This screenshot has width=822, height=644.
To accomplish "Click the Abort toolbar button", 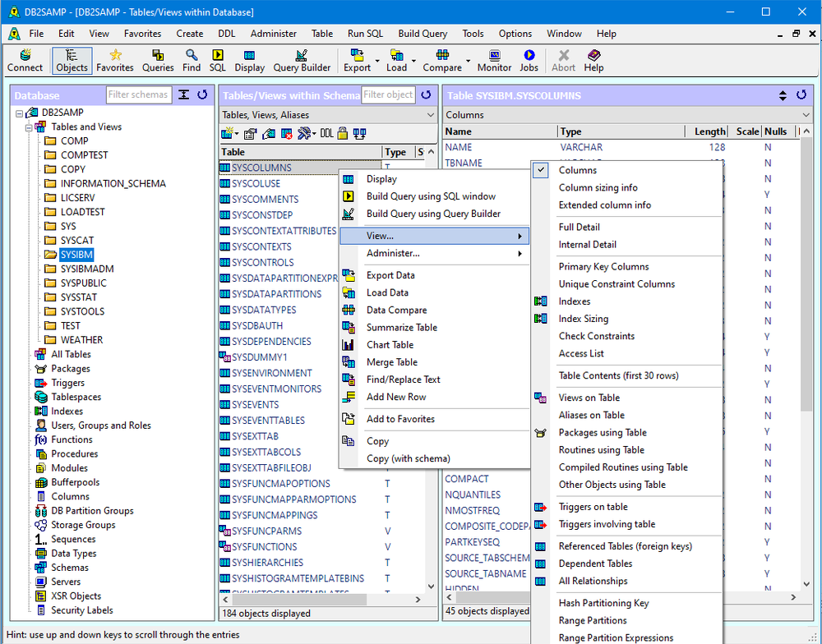I will pos(563,60).
